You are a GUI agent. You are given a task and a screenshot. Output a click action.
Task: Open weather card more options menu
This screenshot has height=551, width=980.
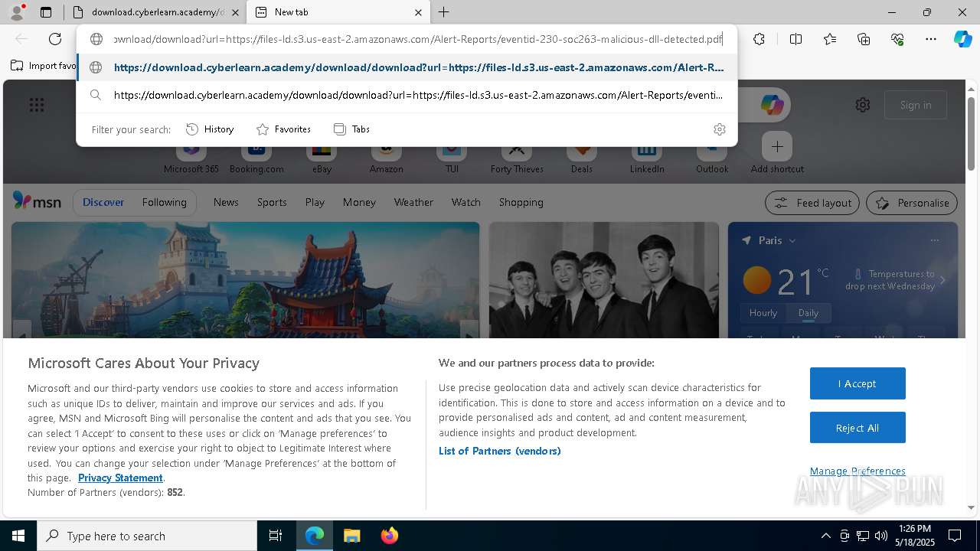(x=934, y=240)
